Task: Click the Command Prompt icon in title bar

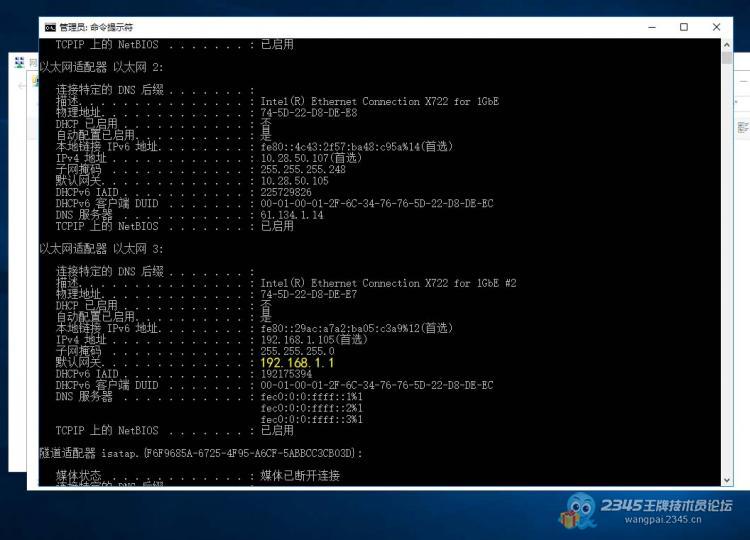Action: [x=50, y=27]
